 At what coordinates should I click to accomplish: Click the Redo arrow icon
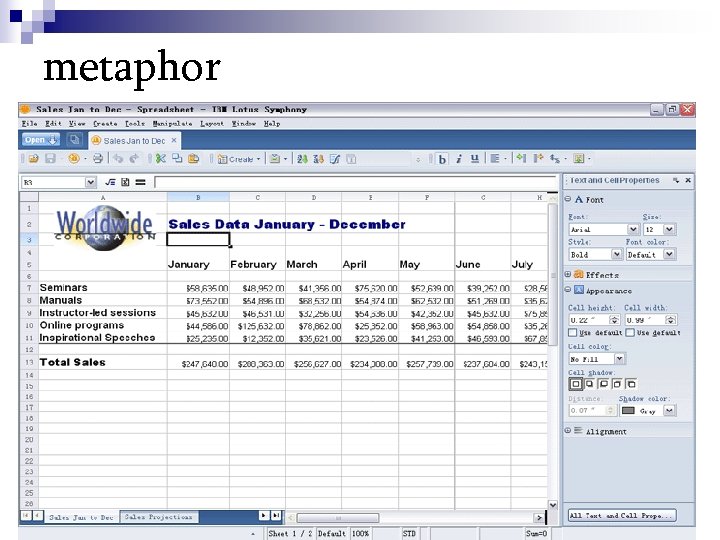tap(134, 159)
